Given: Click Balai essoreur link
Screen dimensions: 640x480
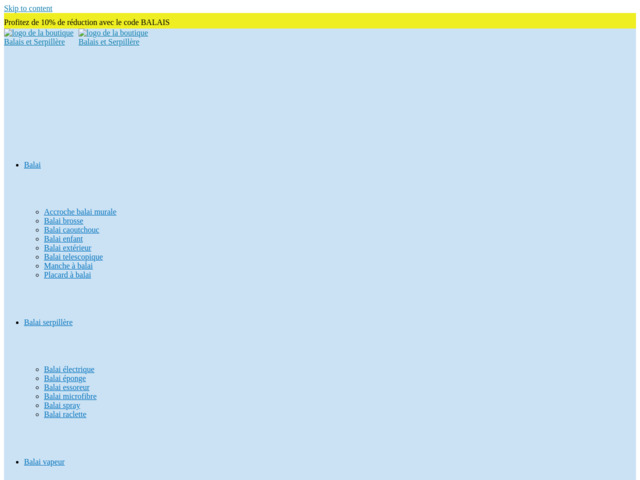Looking at the screenshot, I should (x=66, y=387).
